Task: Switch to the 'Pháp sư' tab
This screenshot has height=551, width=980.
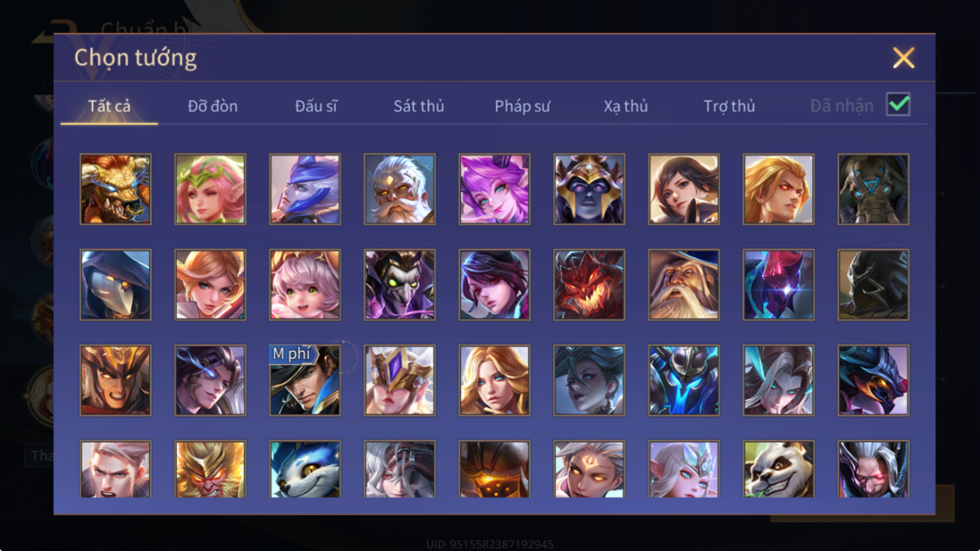Action: pyautogui.click(x=522, y=106)
